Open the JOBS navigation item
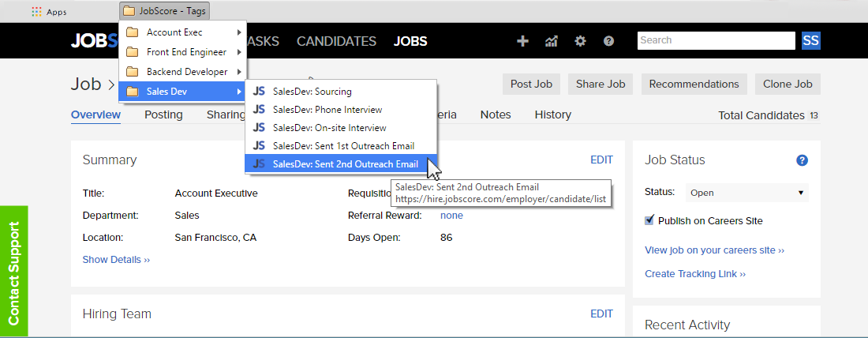This screenshot has width=868, height=338. point(410,41)
